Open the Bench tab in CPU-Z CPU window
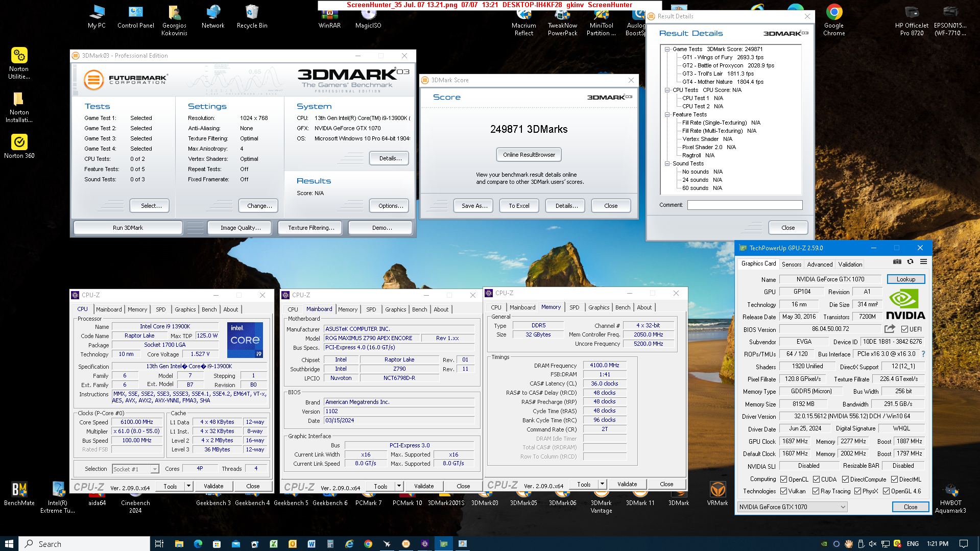The width and height of the screenshot is (980, 551). 209,309
